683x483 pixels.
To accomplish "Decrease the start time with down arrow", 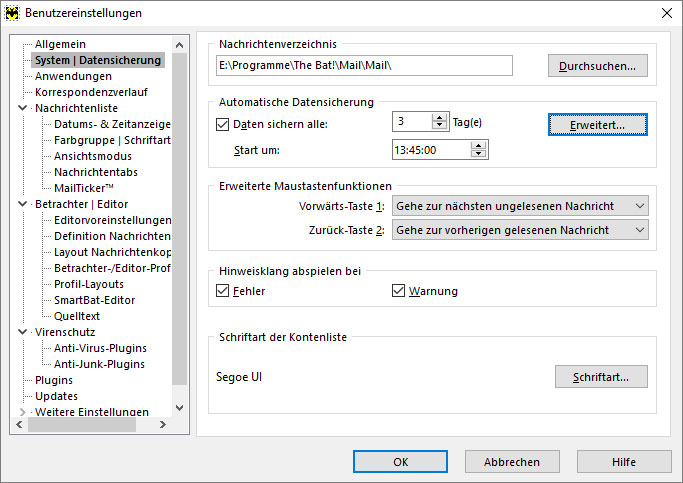I will coord(479,154).
